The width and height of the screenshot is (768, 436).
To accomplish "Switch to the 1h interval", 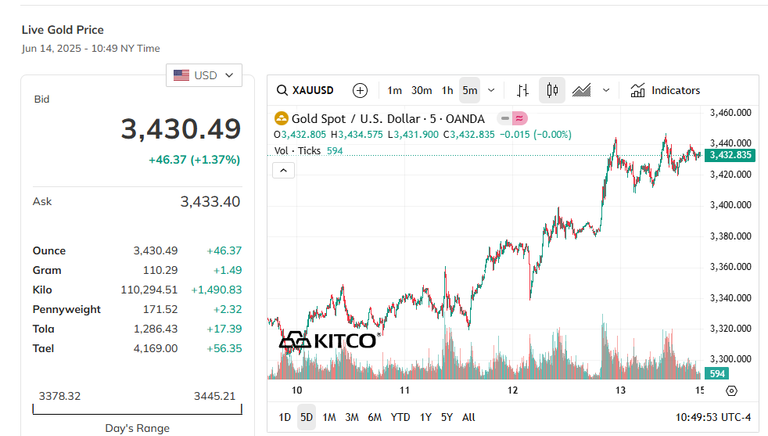I will pos(447,90).
